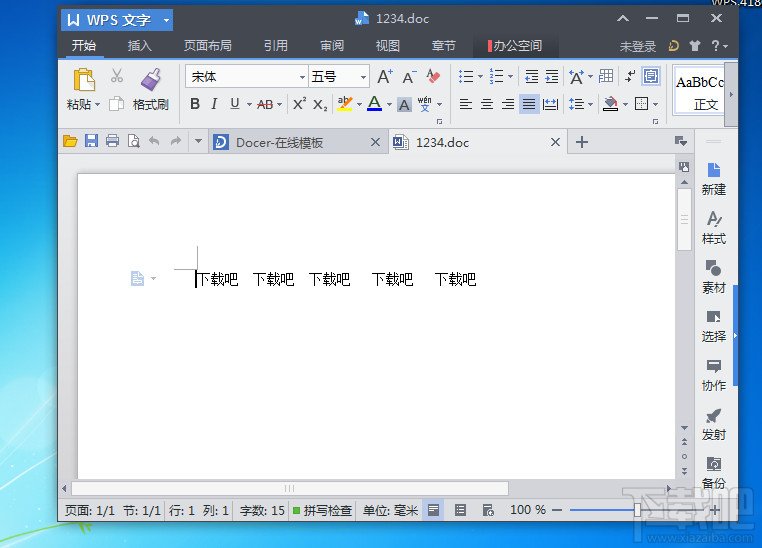762x548 pixels.
Task: Toggle the 拼写检查 spell check indicator
Action: click(322, 510)
